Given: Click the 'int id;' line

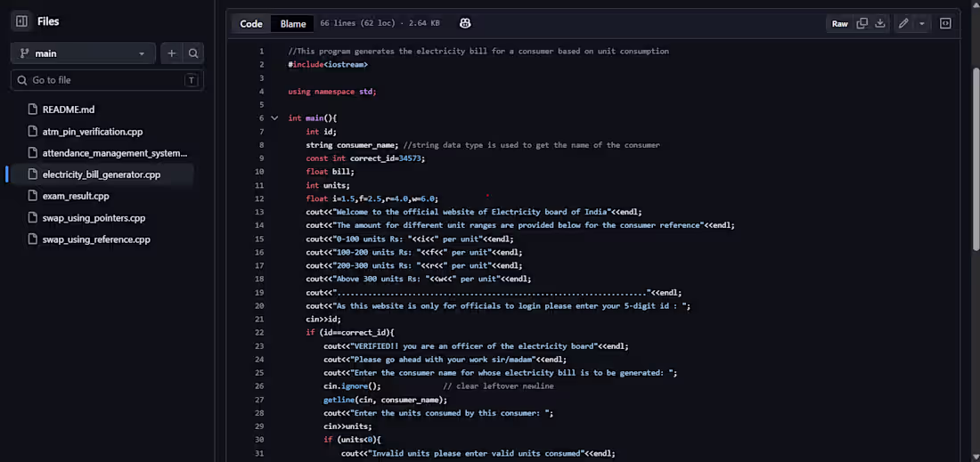Looking at the screenshot, I should [x=322, y=132].
